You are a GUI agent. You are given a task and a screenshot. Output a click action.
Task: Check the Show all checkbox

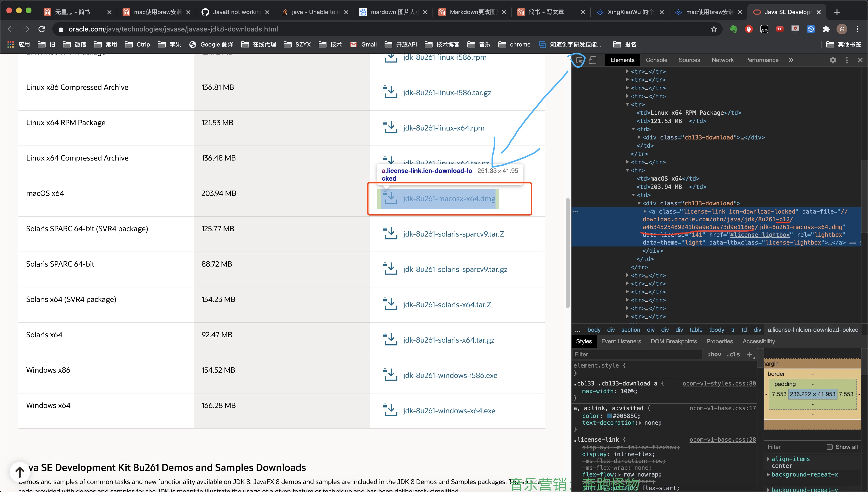click(829, 447)
